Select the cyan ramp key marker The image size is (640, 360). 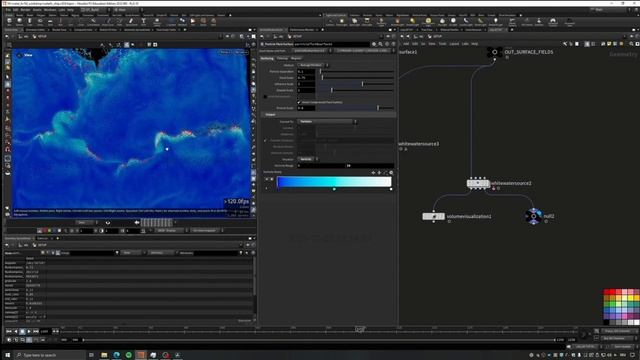[334, 189]
